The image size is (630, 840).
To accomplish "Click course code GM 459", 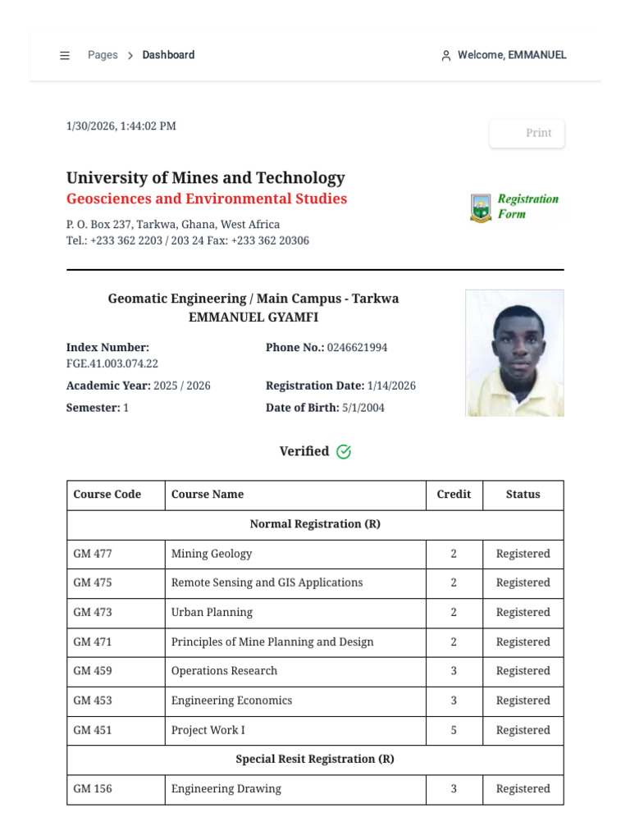I will [93, 671].
